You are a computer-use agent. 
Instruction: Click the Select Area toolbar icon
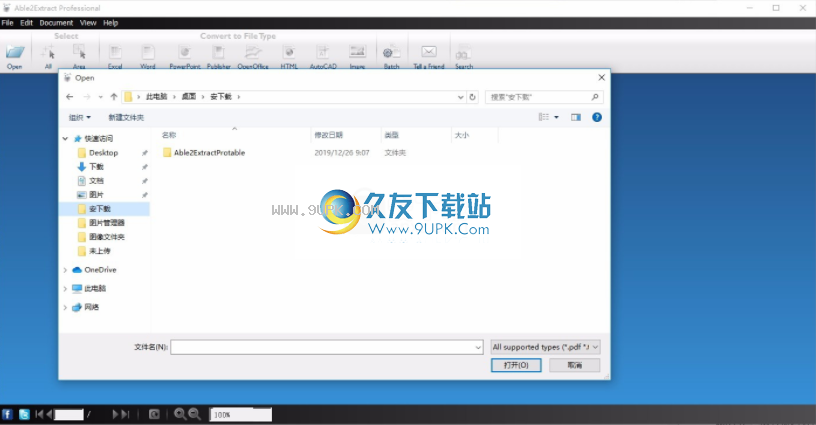click(79, 52)
